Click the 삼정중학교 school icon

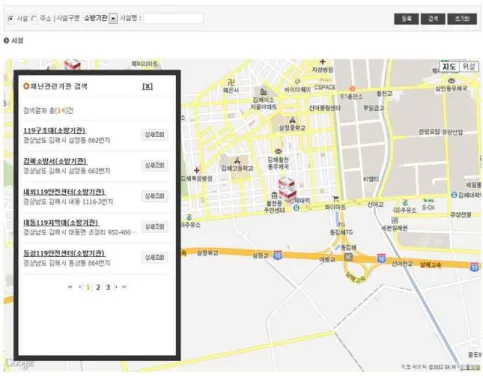(292, 120)
